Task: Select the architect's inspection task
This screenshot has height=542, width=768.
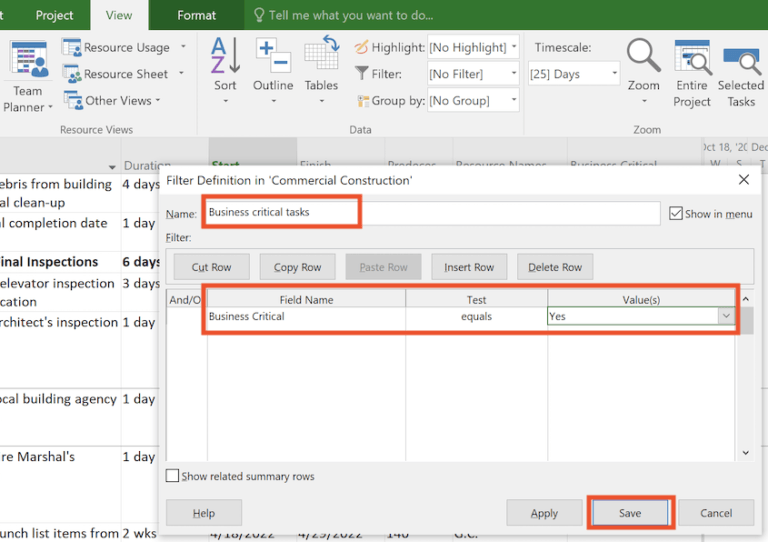Action: (59, 322)
